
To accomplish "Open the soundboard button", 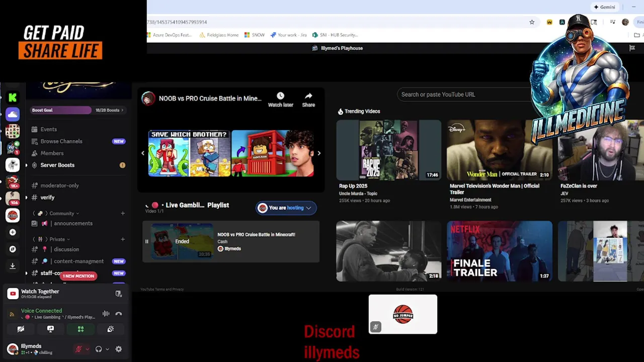I will point(111,329).
